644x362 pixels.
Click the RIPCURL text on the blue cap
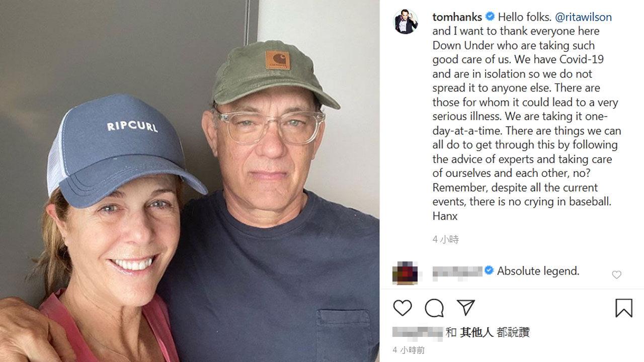(132, 126)
